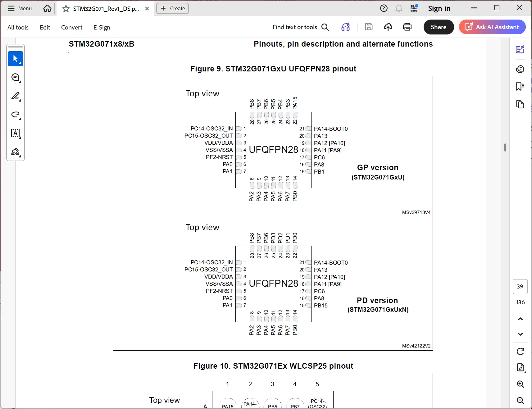Click the page header 'STM32G071x8/xB'
This screenshot has height=409, width=532.
102,44
